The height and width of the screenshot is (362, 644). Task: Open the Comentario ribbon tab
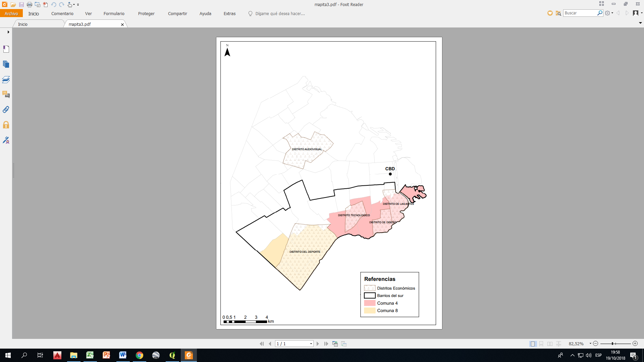[x=62, y=14]
